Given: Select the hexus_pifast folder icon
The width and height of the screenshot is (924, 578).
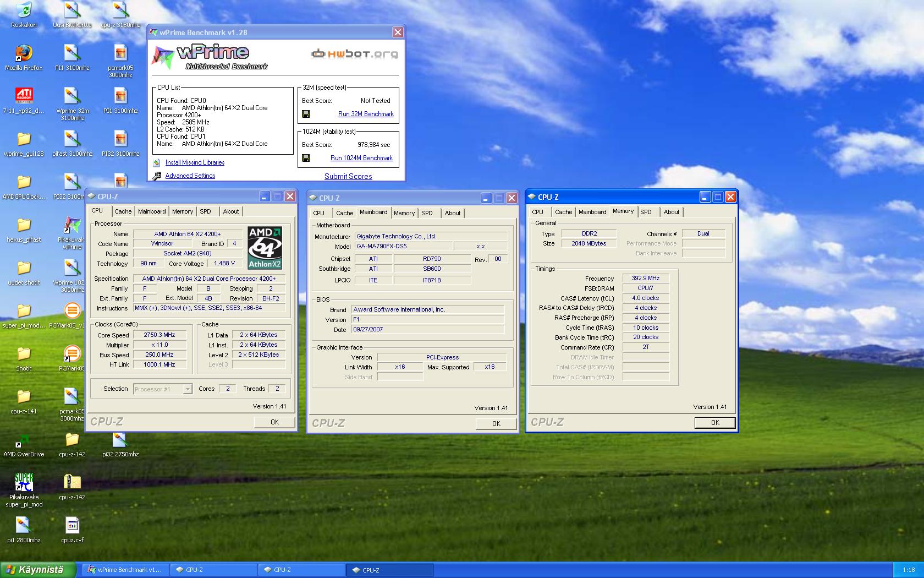Looking at the screenshot, I should point(24,228).
